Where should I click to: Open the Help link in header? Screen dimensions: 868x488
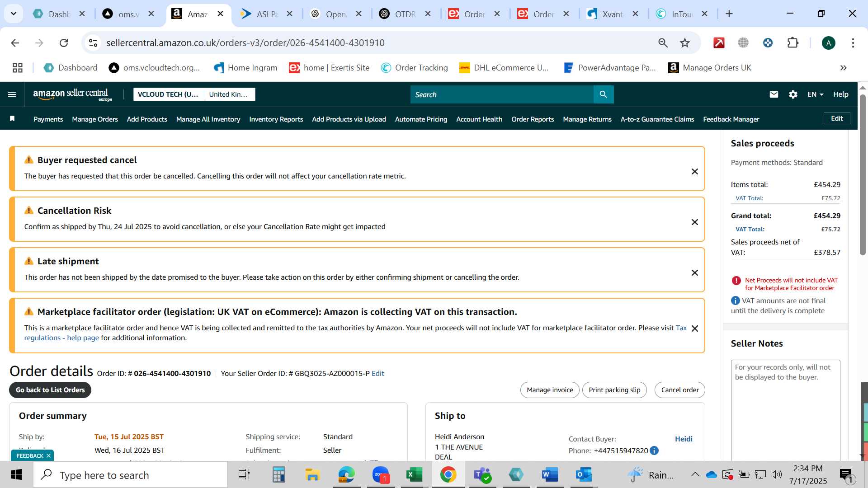841,94
